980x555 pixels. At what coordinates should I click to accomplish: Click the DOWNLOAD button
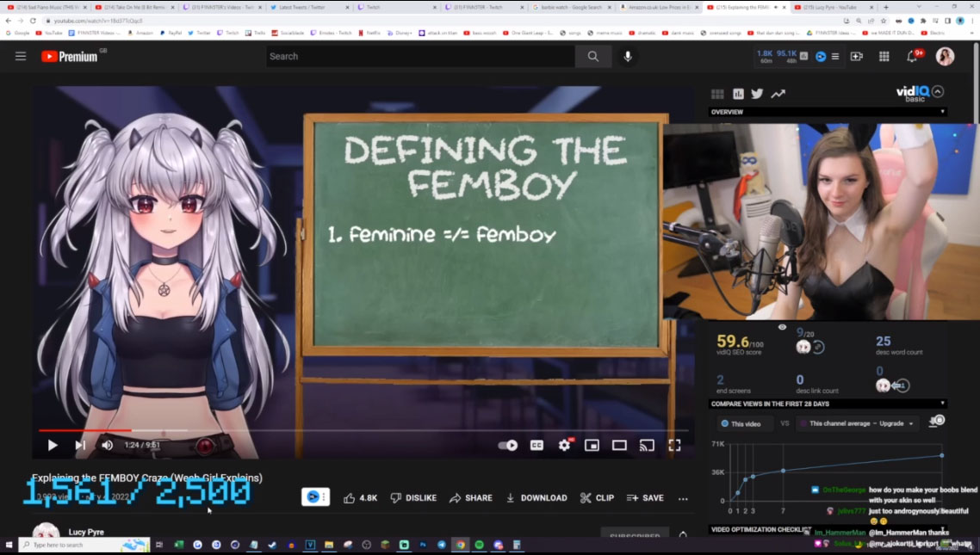pos(537,497)
